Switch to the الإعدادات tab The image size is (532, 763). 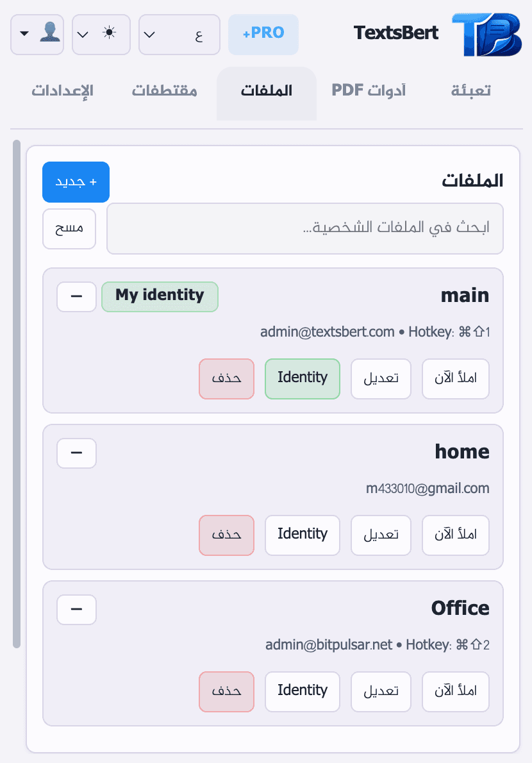62,90
